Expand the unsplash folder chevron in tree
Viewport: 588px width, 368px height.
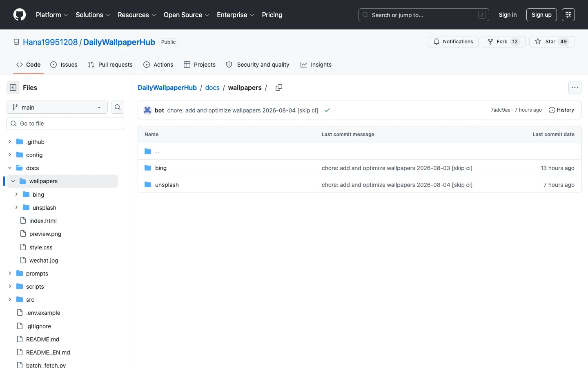16,207
